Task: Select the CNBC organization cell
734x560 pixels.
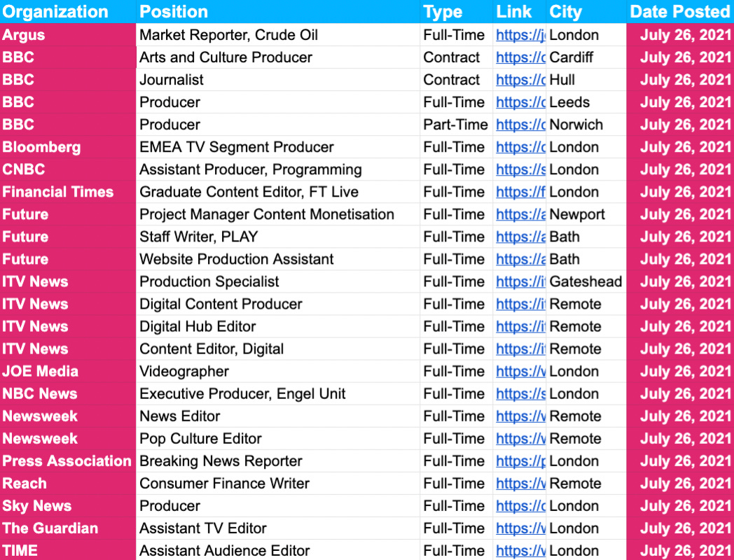Action: 68,170
